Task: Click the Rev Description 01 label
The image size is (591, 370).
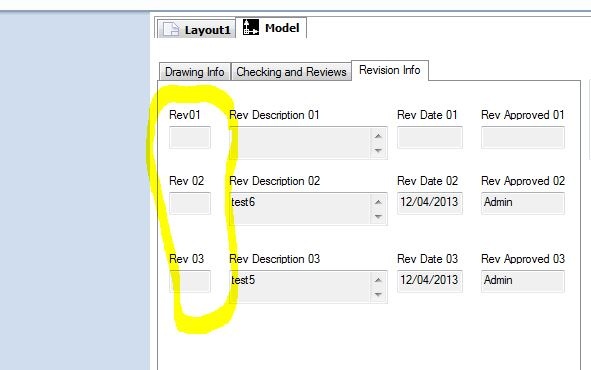Action: (274, 115)
